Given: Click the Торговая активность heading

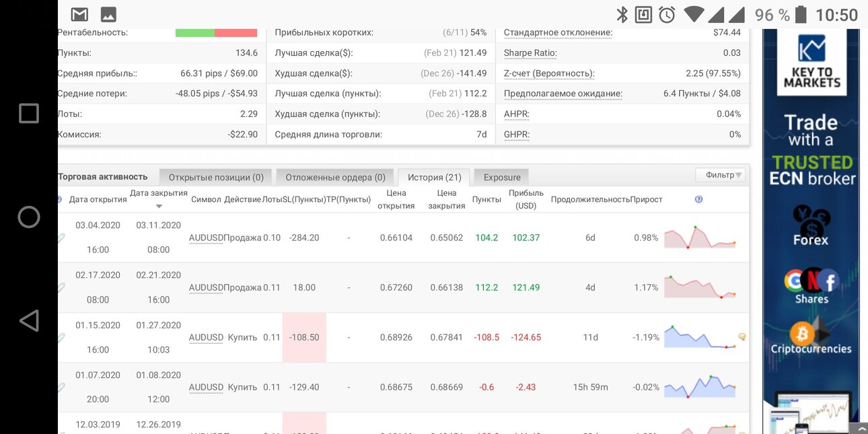Looking at the screenshot, I should (x=102, y=176).
